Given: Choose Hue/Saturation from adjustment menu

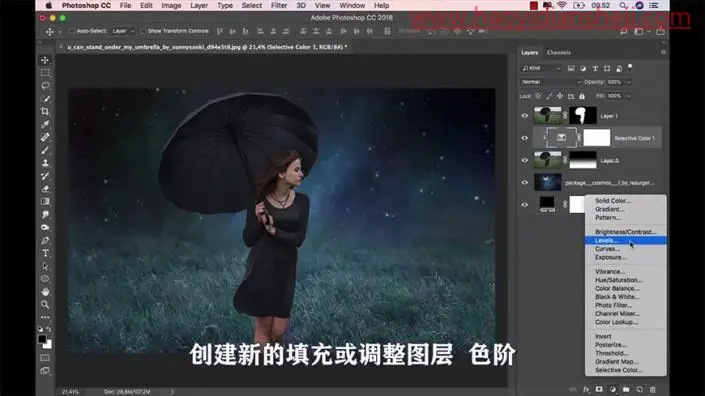Looking at the screenshot, I should pyautogui.click(x=625, y=280).
